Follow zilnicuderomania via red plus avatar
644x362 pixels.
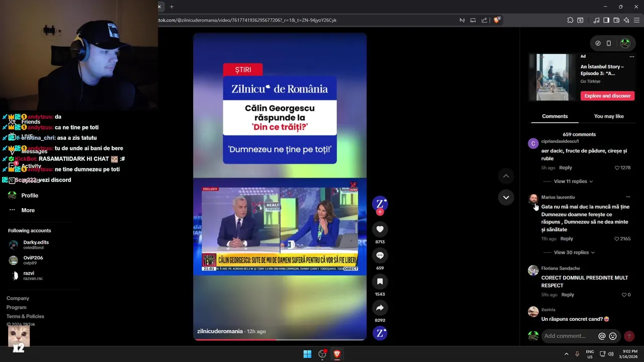[x=380, y=212]
